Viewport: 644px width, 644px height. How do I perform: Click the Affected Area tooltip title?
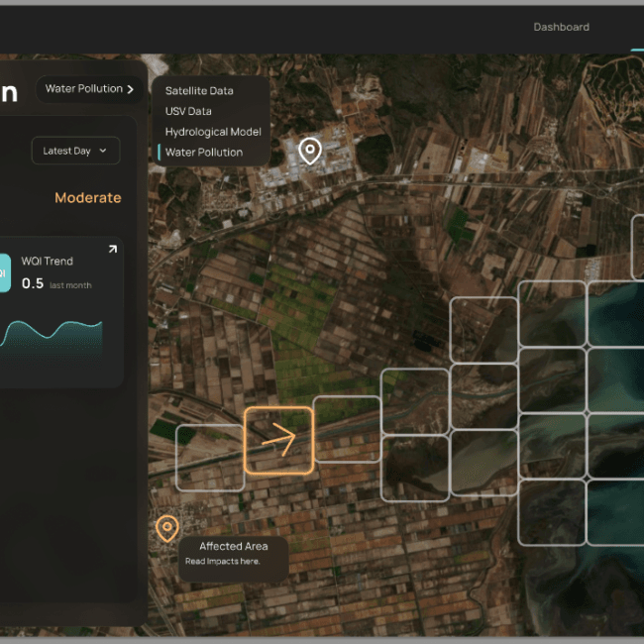[234, 546]
